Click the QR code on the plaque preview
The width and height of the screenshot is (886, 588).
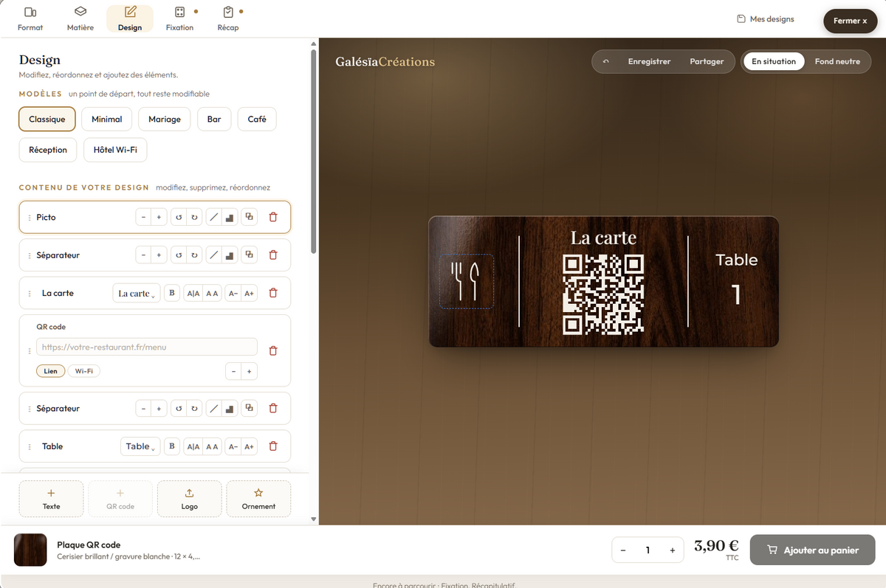click(603, 294)
